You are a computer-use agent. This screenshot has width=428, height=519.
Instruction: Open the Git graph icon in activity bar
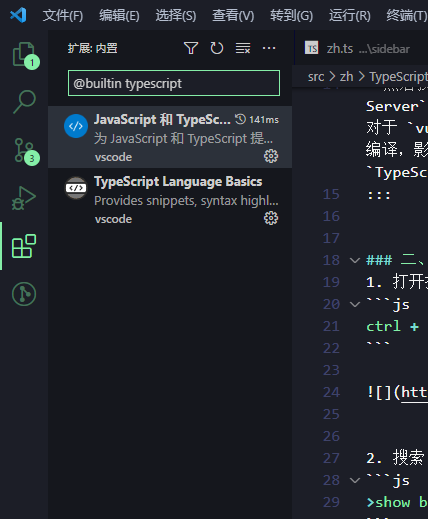click(24, 294)
